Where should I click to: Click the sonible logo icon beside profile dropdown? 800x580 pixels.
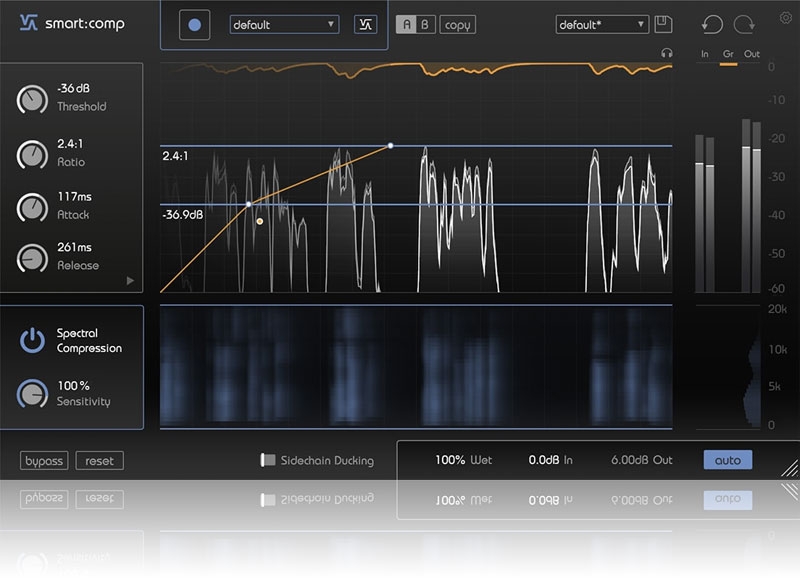tap(365, 25)
